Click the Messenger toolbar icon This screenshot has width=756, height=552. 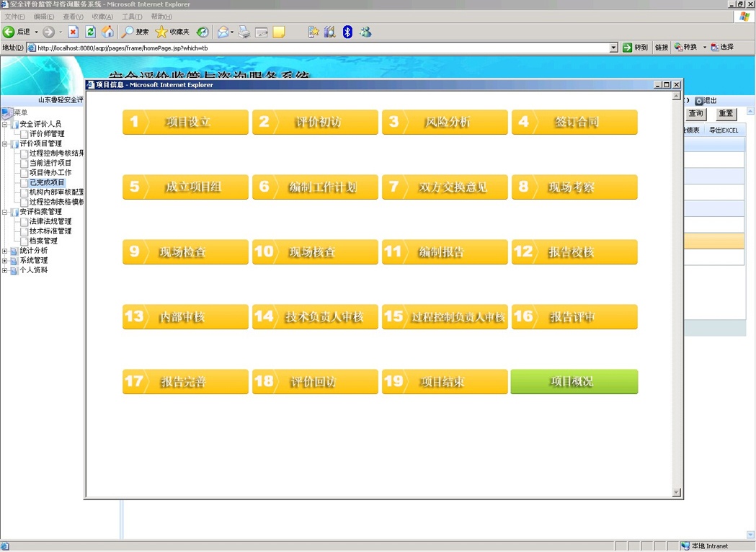click(x=365, y=32)
